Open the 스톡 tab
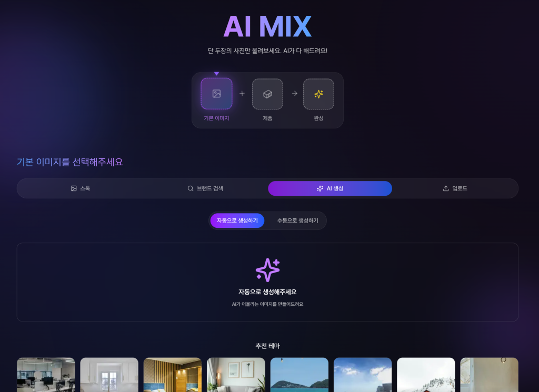This screenshot has width=539, height=392. click(x=81, y=188)
